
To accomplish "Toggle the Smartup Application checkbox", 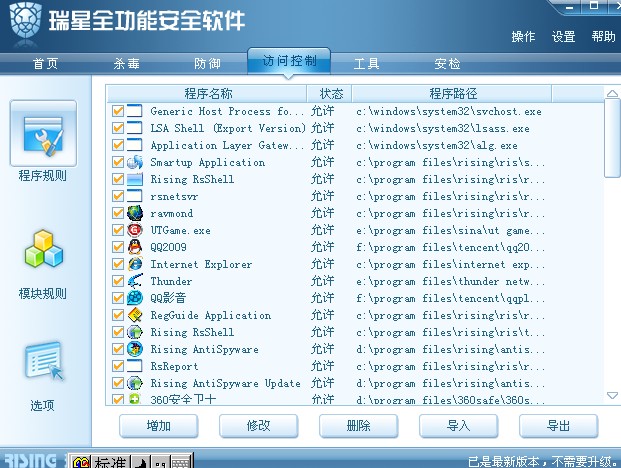I will [x=118, y=162].
